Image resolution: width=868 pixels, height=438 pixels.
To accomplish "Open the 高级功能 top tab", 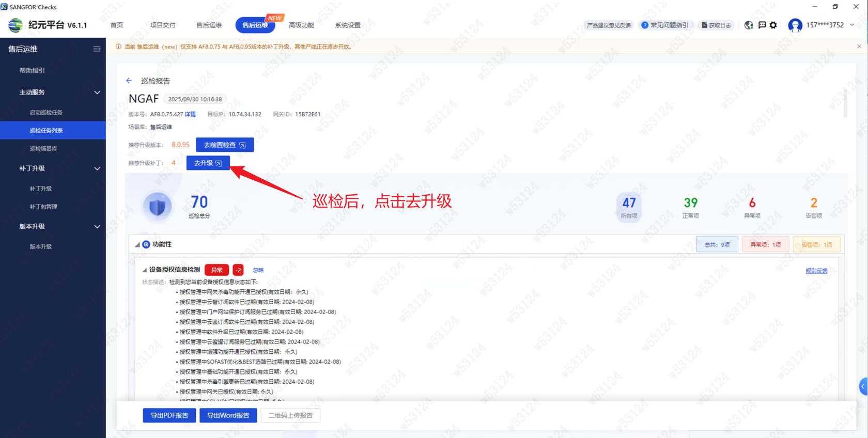I will click(301, 25).
